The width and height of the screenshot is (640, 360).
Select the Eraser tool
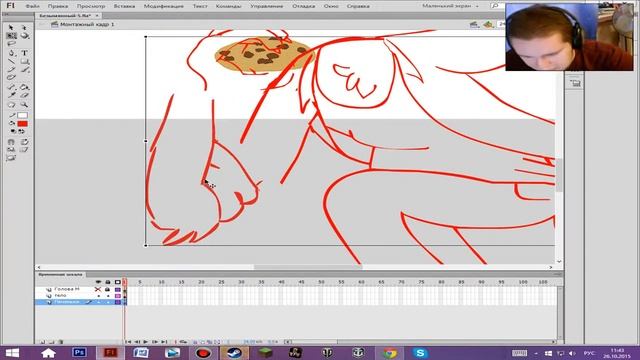point(24,95)
